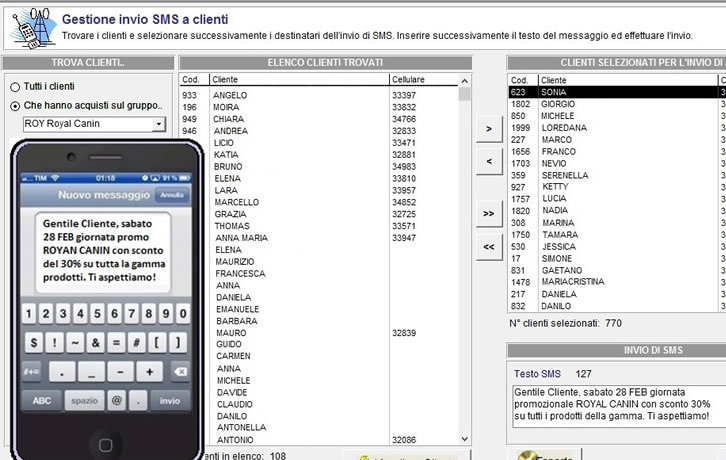Tap the '=' key on phone keyboard
Viewport: 726px width, 460px height.
[116, 343]
